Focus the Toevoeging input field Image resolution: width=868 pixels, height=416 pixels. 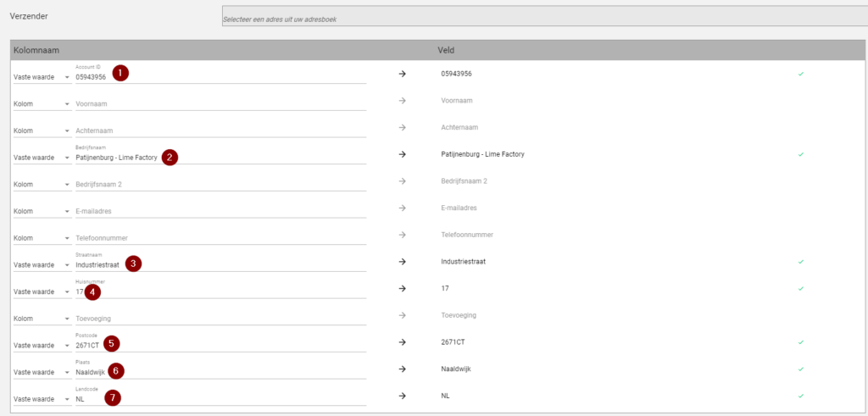tap(220, 319)
